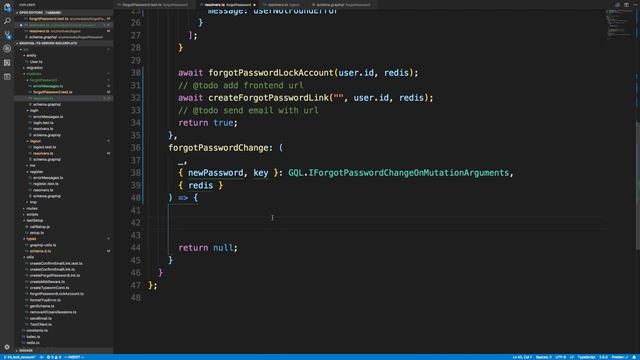Image resolution: width=640 pixels, height=360 pixels.
Task: Collapse the forgotPassword folder
Action: [x=44, y=80]
